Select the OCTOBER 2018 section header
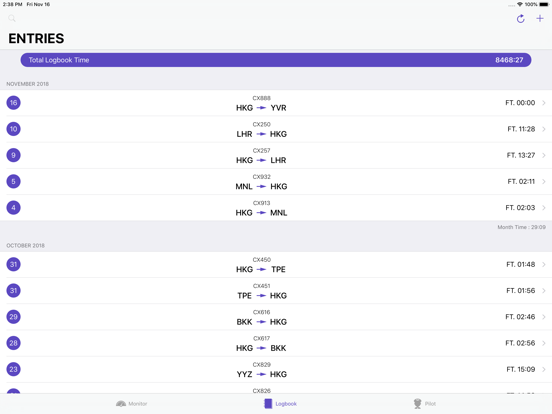 click(25, 245)
